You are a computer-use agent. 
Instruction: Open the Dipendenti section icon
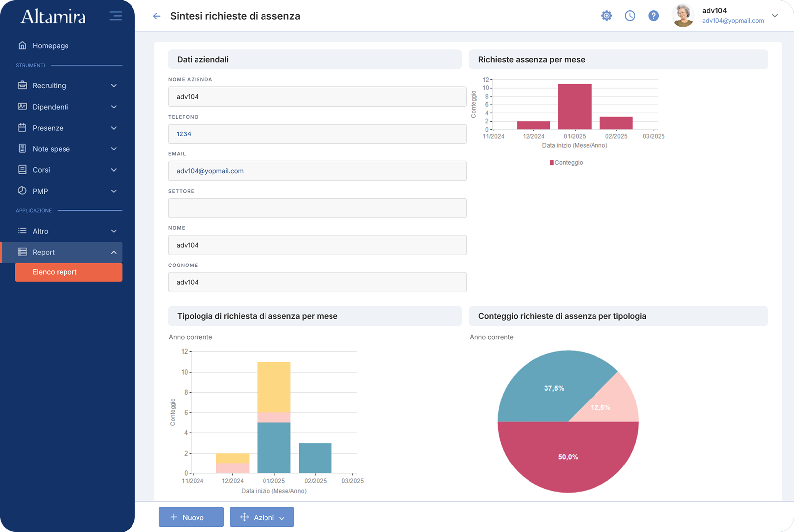click(x=22, y=107)
